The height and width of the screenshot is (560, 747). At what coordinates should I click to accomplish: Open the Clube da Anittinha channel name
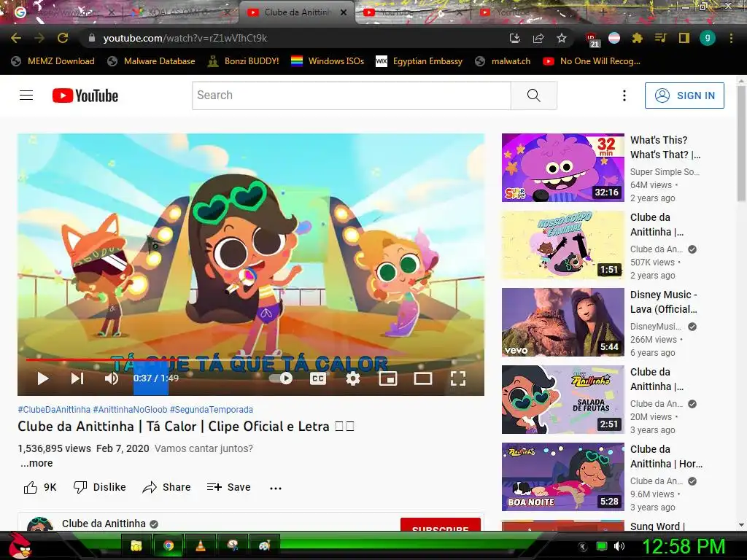[104, 524]
